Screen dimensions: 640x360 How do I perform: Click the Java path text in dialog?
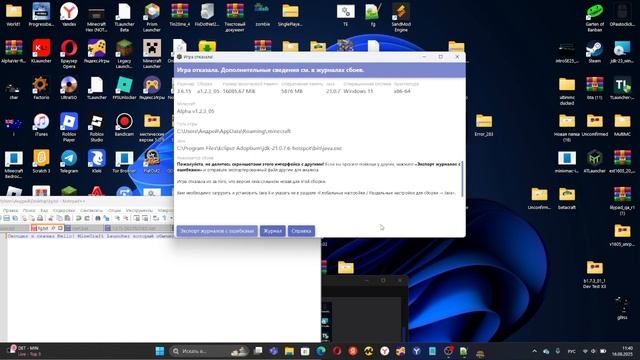(259, 148)
